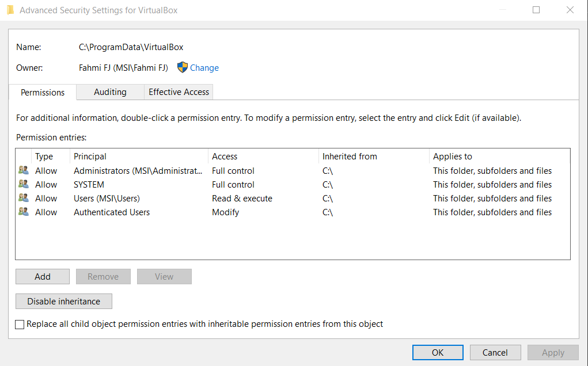Confirm with the OK button

pyautogui.click(x=438, y=352)
